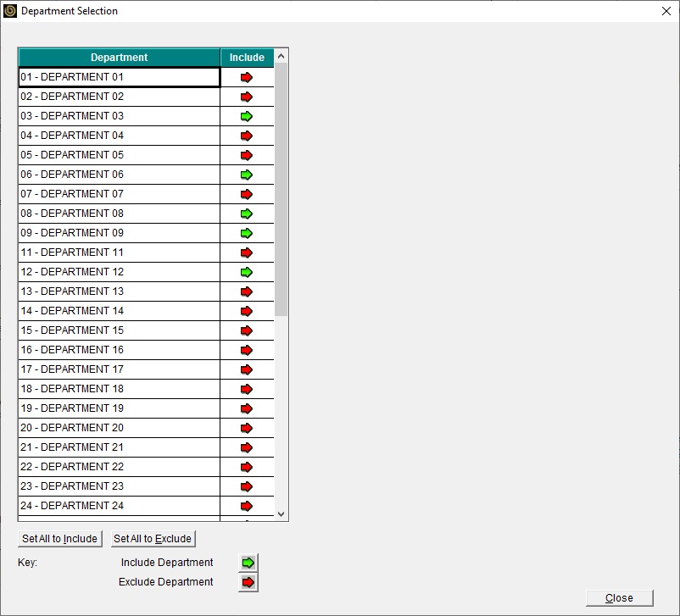Toggle the red arrow for Department 14
This screenshot has height=616, width=680.
(x=247, y=311)
